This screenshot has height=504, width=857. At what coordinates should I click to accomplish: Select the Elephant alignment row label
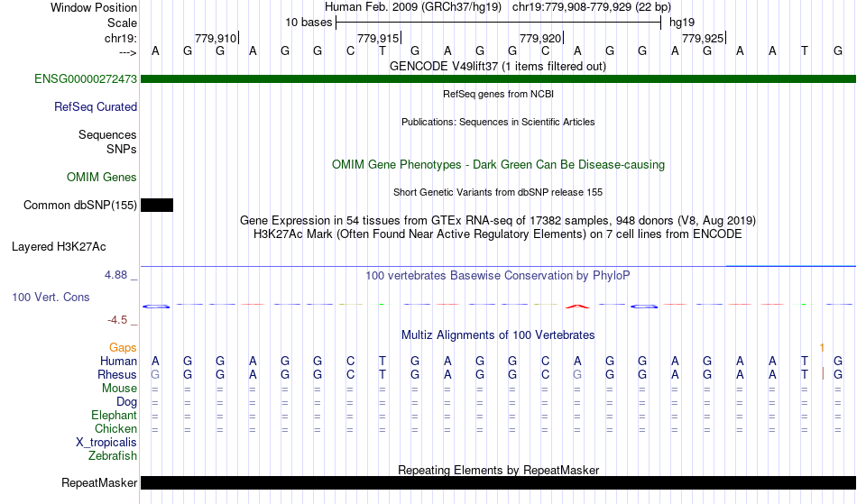[114, 415]
